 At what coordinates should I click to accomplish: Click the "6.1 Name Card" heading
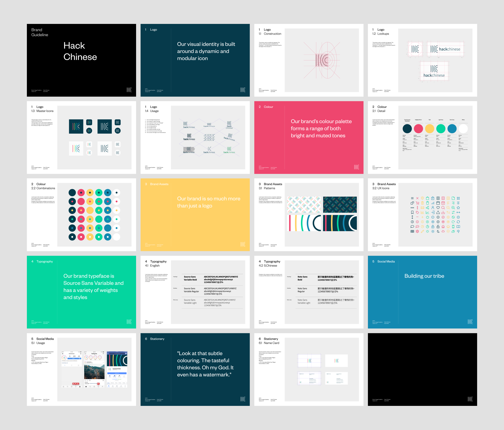(x=269, y=343)
